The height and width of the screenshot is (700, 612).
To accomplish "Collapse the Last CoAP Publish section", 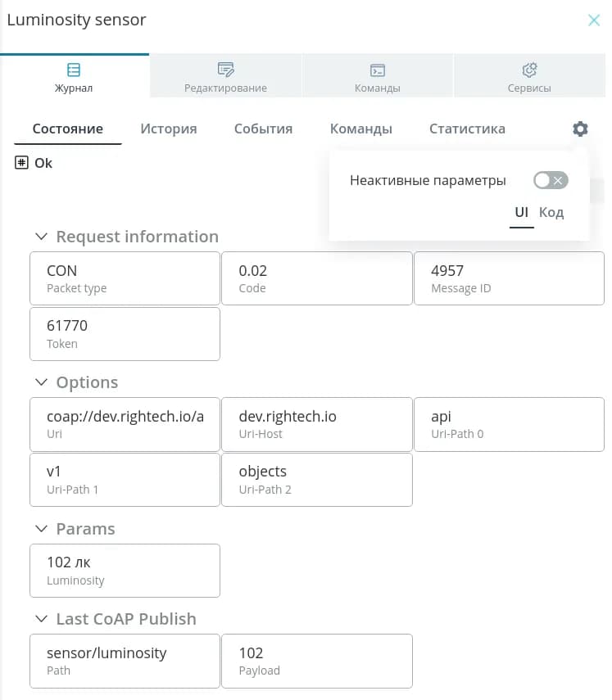I will (x=42, y=619).
